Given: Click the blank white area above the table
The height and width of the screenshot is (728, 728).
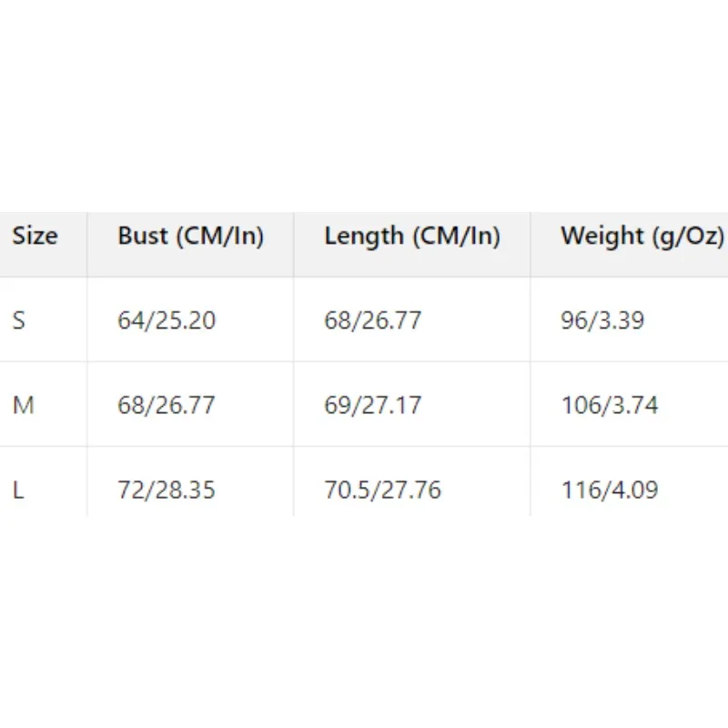Looking at the screenshot, I should pyautogui.click(x=364, y=100).
